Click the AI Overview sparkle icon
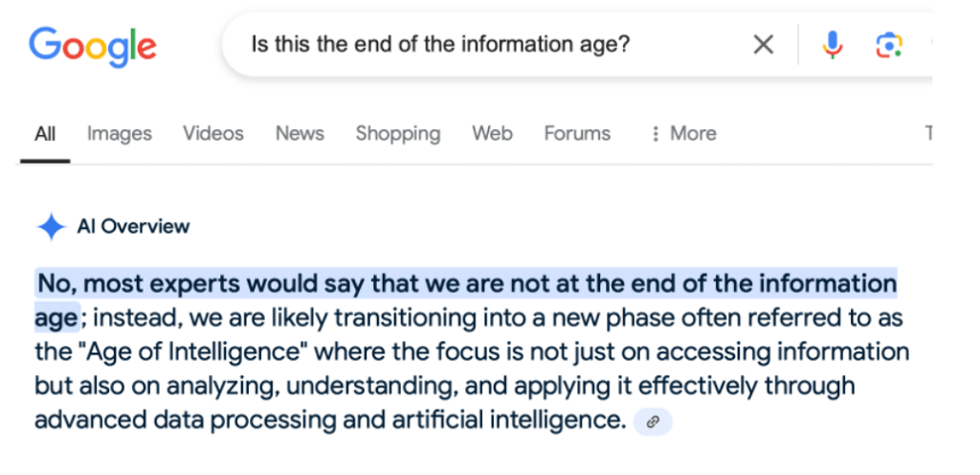980x475 pixels. 50,227
